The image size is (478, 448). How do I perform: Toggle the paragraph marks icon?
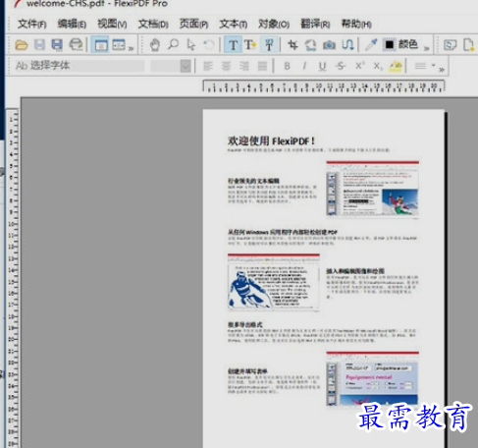point(269,45)
